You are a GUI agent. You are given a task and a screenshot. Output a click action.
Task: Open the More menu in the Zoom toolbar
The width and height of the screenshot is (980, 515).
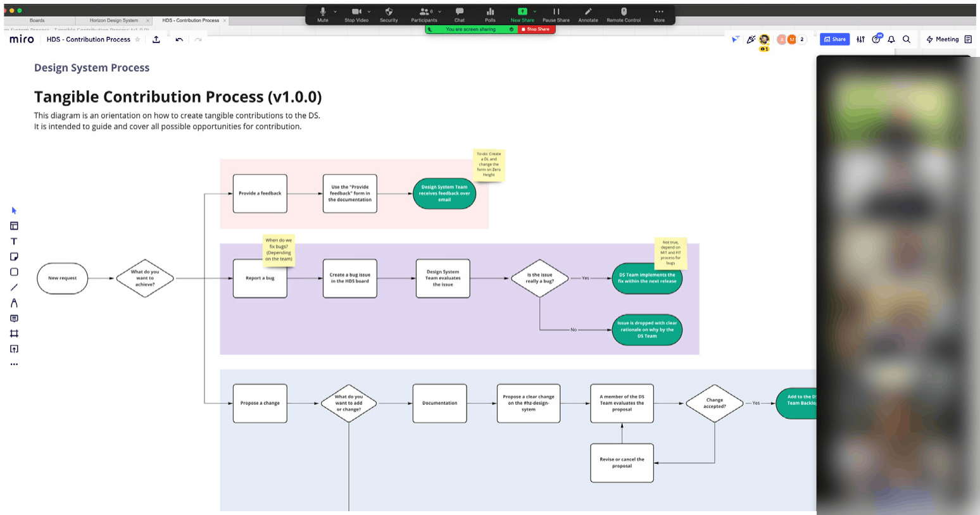point(659,14)
